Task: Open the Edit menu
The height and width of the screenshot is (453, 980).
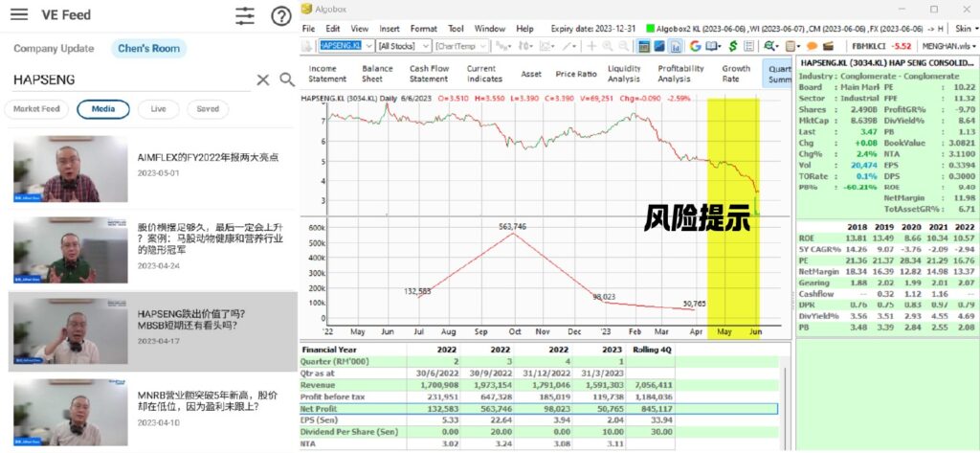Action: click(332, 29)
